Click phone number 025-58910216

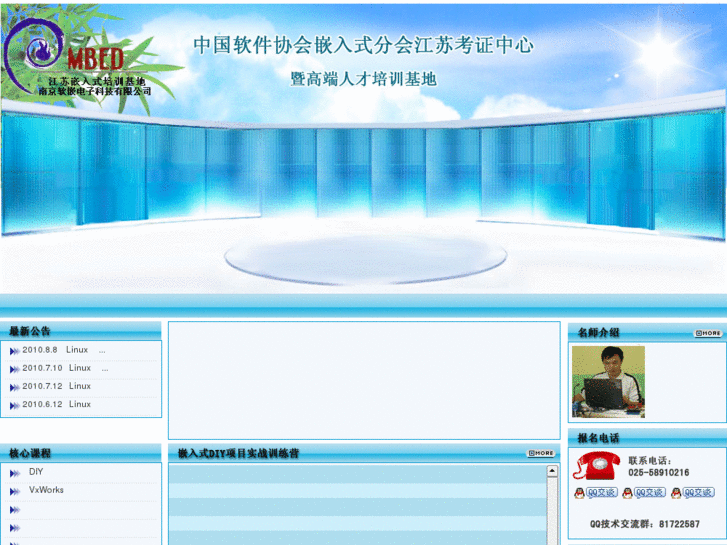click(x=658, y=473)
